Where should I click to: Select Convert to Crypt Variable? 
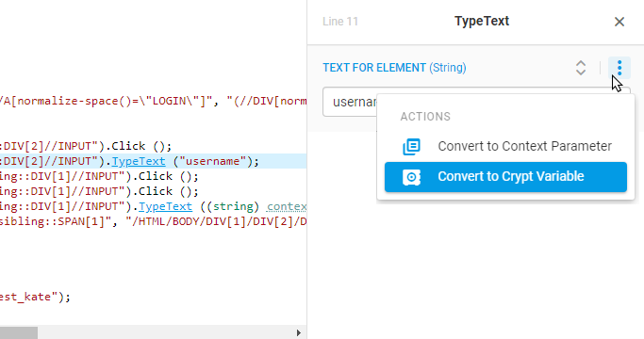point(505,177)
